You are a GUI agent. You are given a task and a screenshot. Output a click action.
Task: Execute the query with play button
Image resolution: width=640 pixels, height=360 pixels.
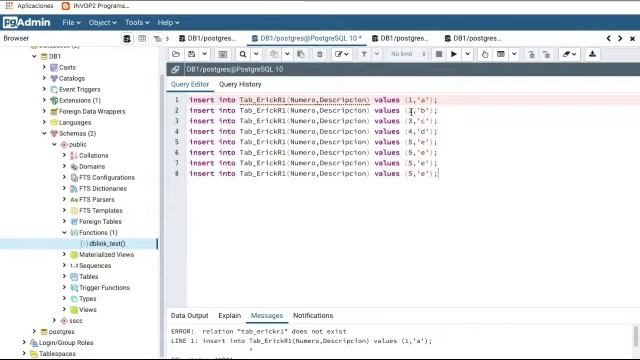(x=453, y=54)
